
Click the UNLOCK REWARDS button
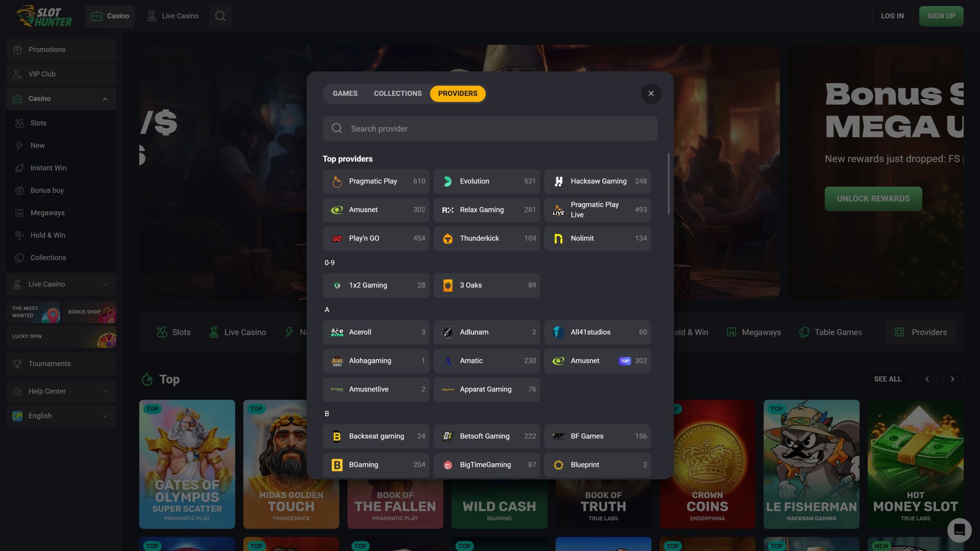pos(873,198)
